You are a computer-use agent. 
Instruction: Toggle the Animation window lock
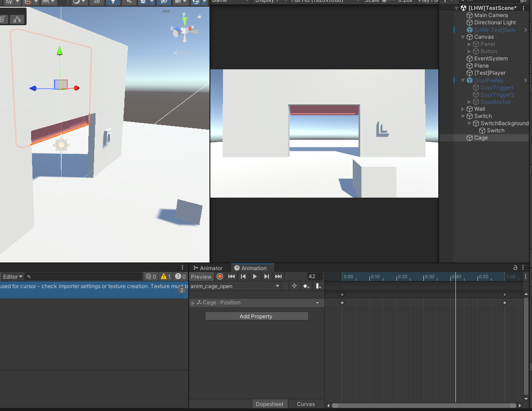[x=515, y=267]
